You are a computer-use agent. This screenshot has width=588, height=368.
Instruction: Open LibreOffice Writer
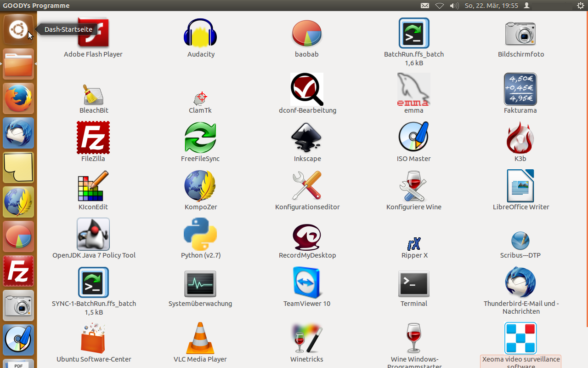[520, 186]
